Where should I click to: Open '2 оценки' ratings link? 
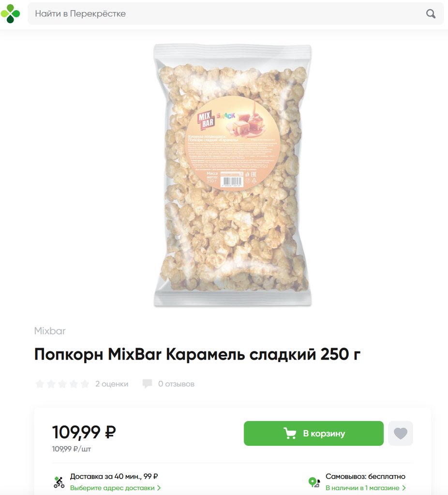pos(112,384)
